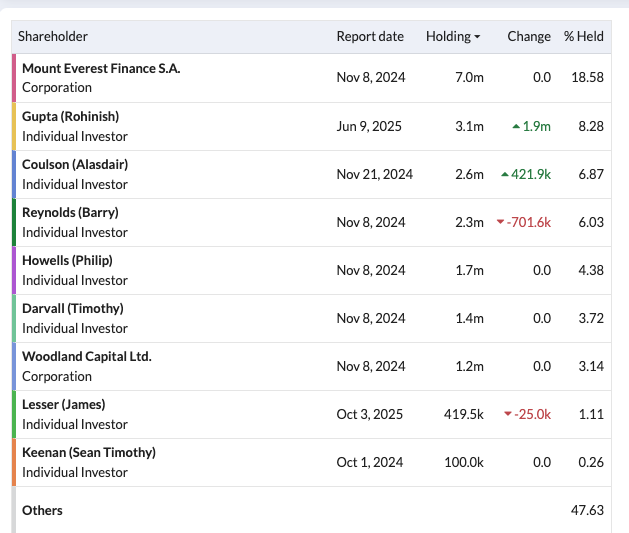This screenshot has width=629, height=533.
Task: Click the orange color bar for Keenan
Action: click(14, 462)
